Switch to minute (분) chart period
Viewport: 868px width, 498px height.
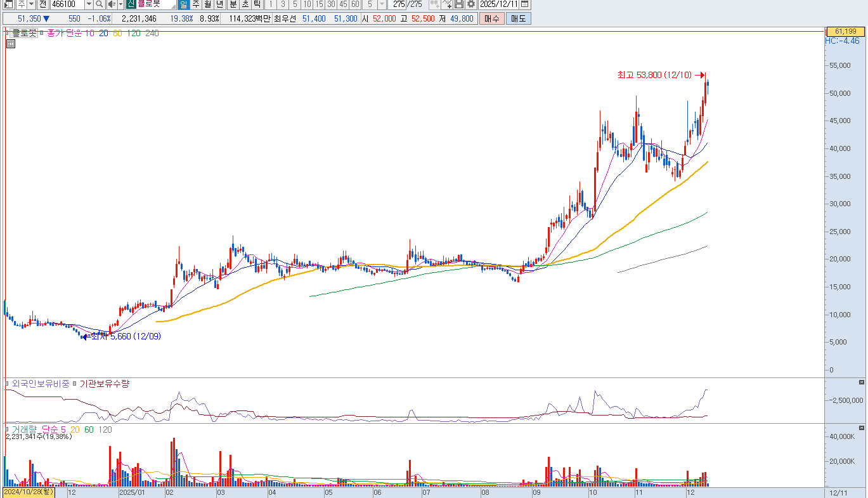point(233,4)
